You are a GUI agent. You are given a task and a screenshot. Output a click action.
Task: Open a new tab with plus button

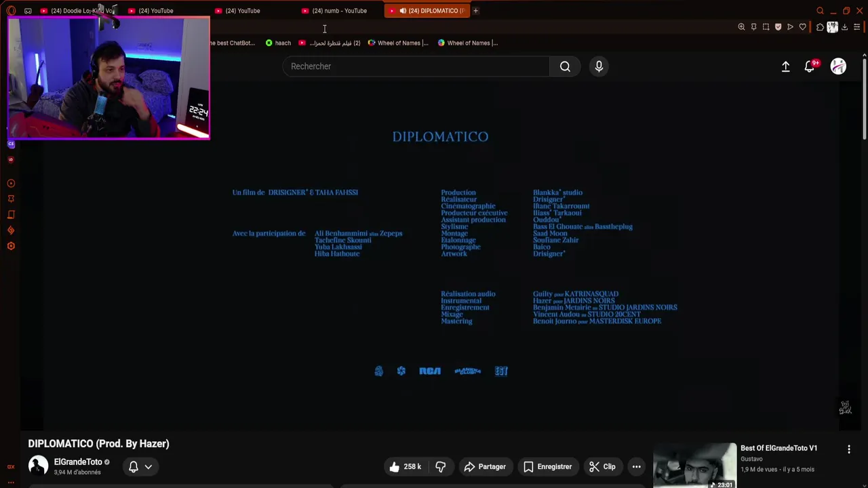[475, 11]
